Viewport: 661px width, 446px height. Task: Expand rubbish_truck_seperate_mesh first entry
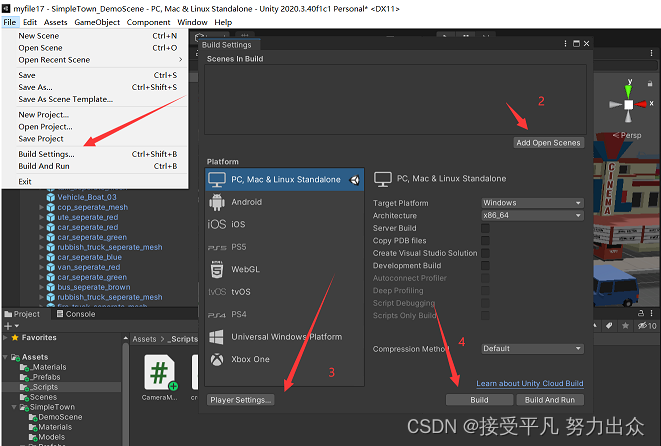pyautogui.click(x=41, y=247)
